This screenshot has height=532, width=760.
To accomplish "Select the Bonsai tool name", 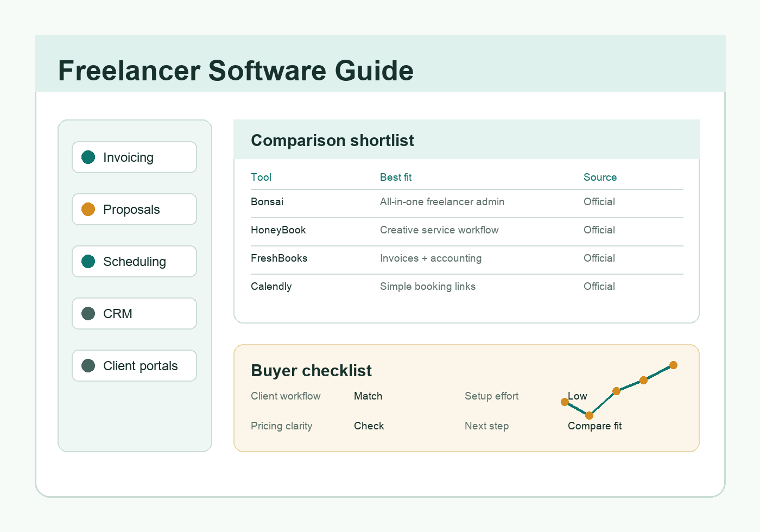I will point(267,202).
